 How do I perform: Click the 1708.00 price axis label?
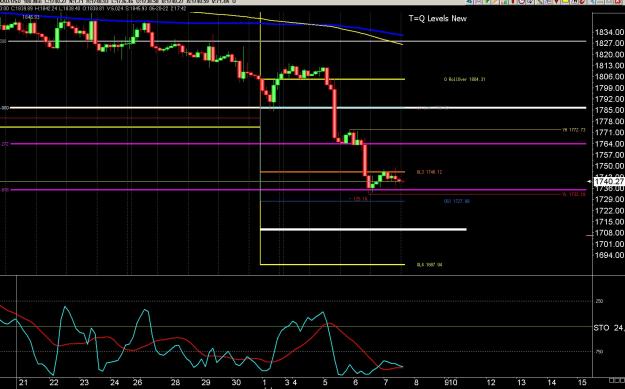[609, 233]
